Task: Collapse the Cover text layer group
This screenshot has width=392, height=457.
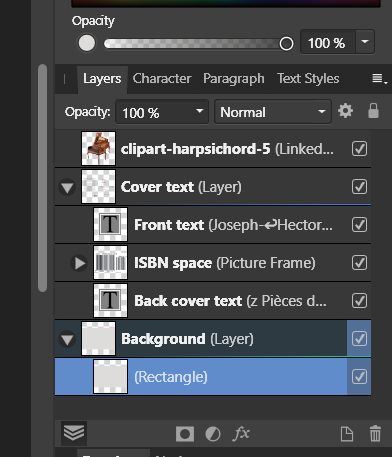Action: coord(67,187)
